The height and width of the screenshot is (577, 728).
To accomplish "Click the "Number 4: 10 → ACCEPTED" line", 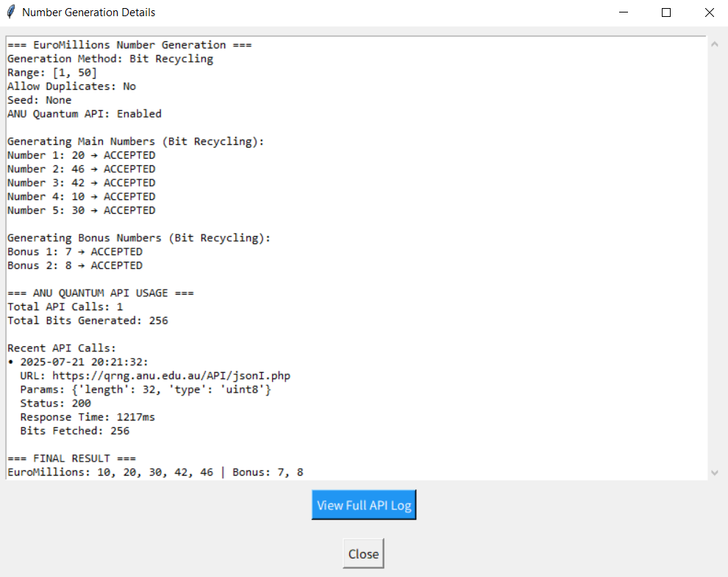I will tap(81, 197).
